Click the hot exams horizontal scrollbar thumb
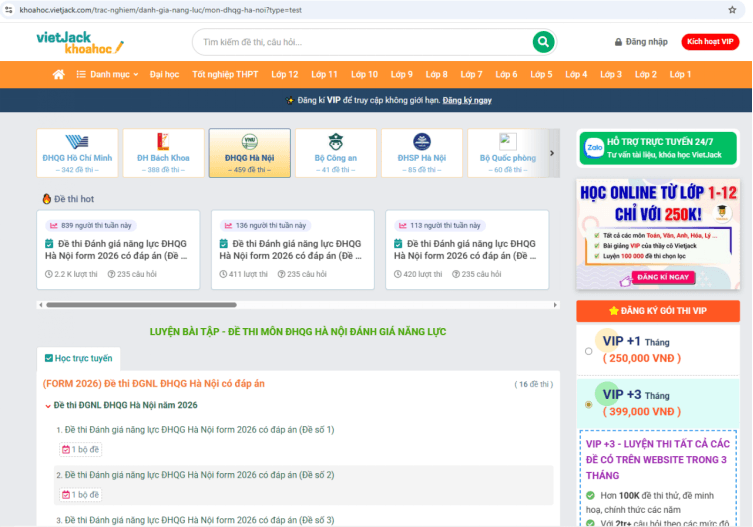Screen dimensions: 753x527 141,305
